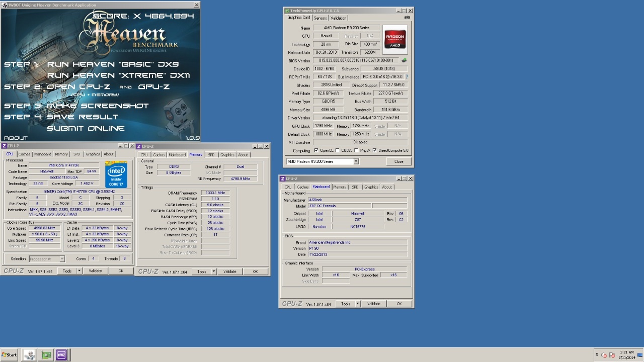This screenshot has height=362, width=644.
Task: Click RUN HEAVEN BASIC DX9 option
Action: click(x=113, y=64)
